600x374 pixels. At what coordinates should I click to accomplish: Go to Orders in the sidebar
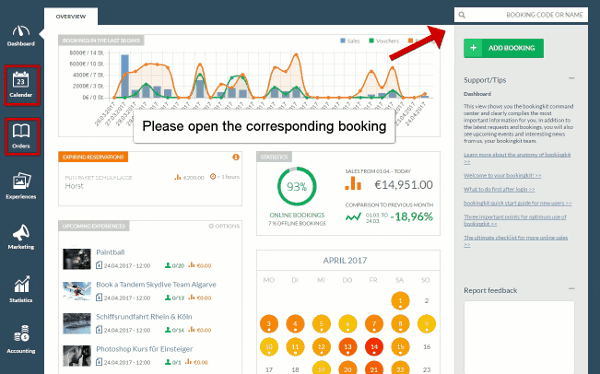click(22, 137)
